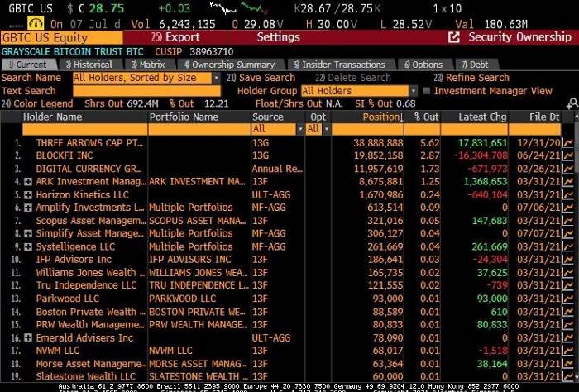
Task: Click Parkwood LLC holder name
Action: click(67, 299)
